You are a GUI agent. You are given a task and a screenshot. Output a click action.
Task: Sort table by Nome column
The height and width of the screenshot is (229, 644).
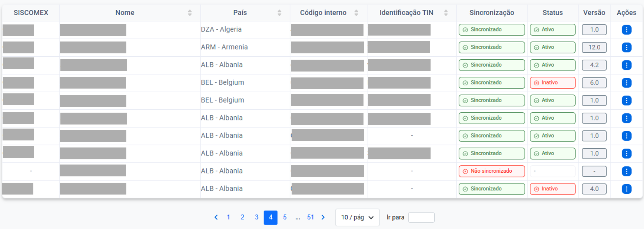point(190,13)
